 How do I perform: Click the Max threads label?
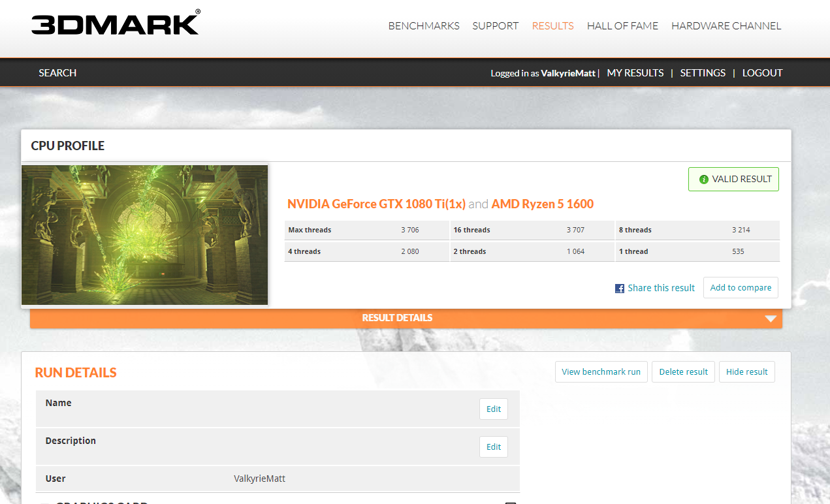pos(310,230)
